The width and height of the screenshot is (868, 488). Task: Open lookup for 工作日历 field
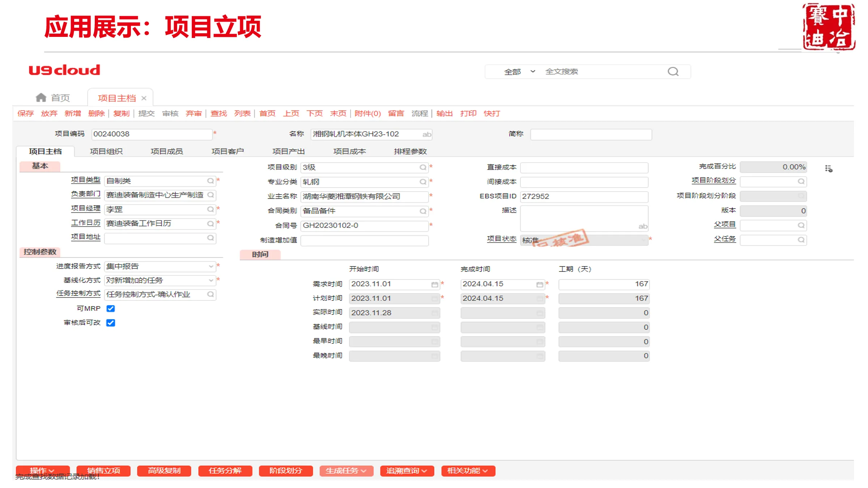[210, 223]
